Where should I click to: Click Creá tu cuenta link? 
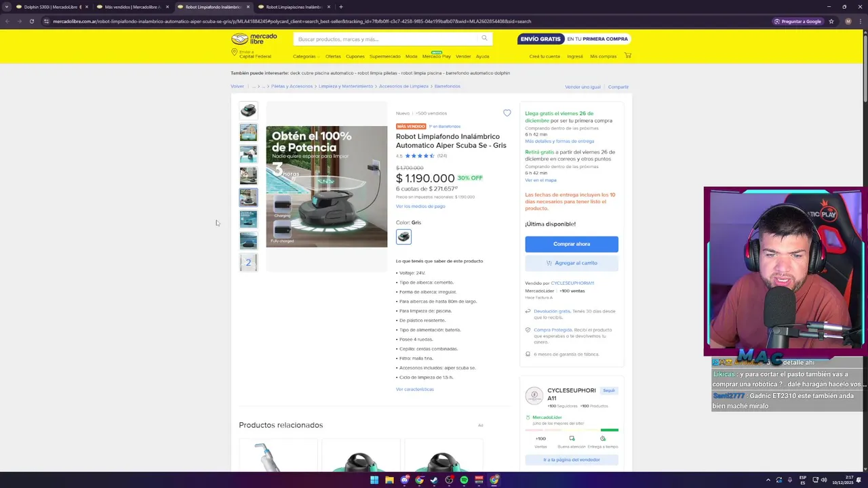tap(545, 56)
